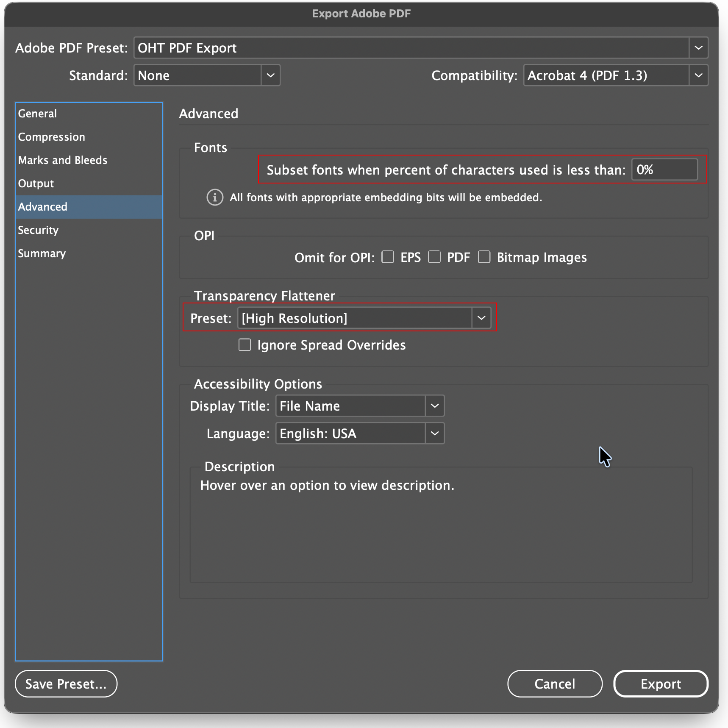Image resolution: width=728 pixels, height=728 pixels.
Task: Select Marks and Bleeds in sidebar
Action: (x=63, y=160)
